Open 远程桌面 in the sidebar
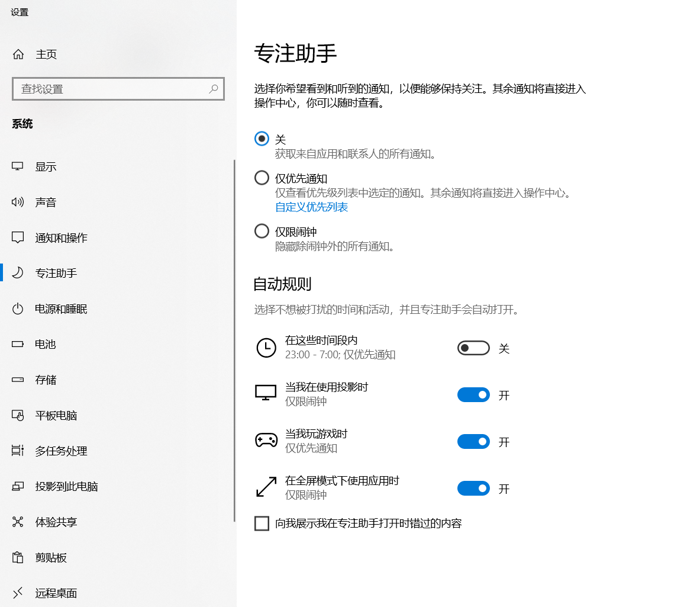Image resolution: width=700 pixels, height=607 pixels. click(117, 593)
